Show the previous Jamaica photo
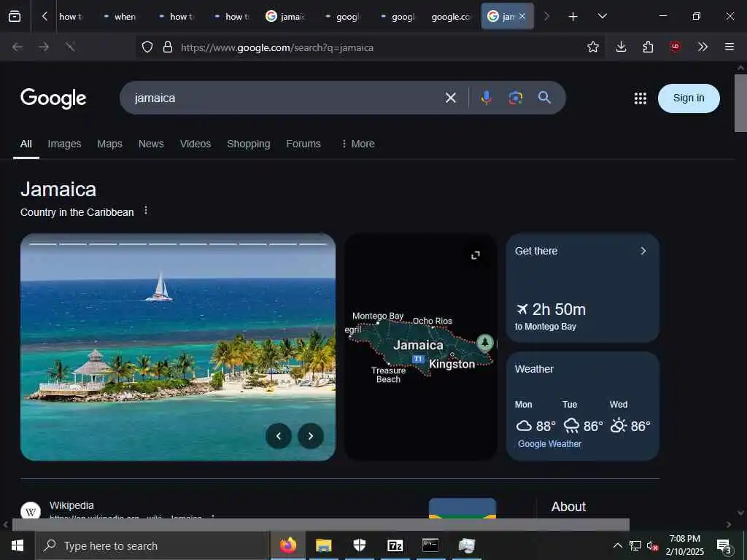Viewport: 747px width, 560px height. [x=279, y=436]
